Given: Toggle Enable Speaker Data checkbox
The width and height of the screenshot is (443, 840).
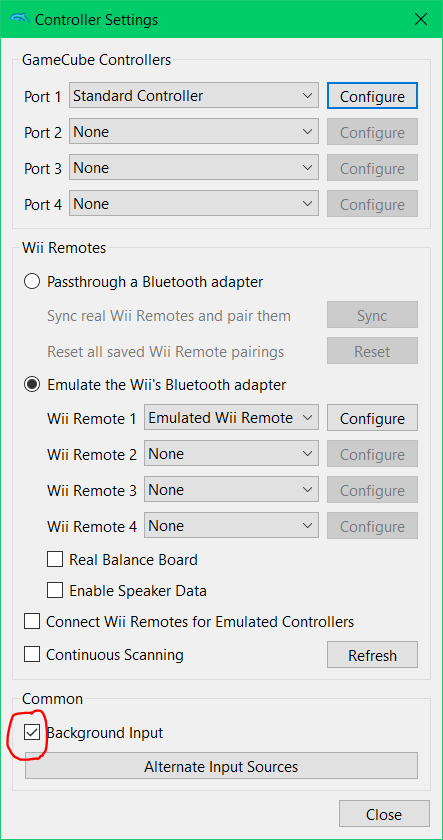Looking at the screenshot, I should 55,591.
